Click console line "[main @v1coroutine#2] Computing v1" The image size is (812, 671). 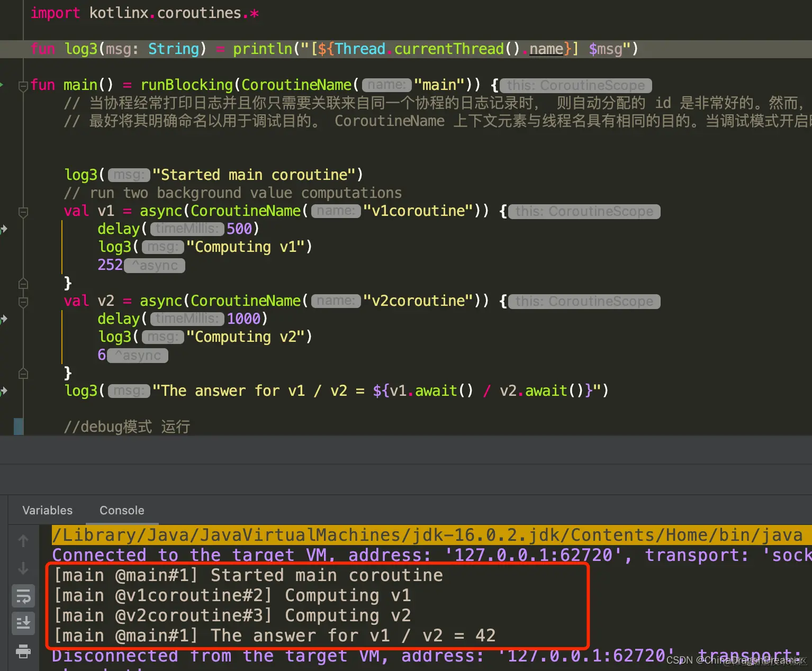[233, 595]
